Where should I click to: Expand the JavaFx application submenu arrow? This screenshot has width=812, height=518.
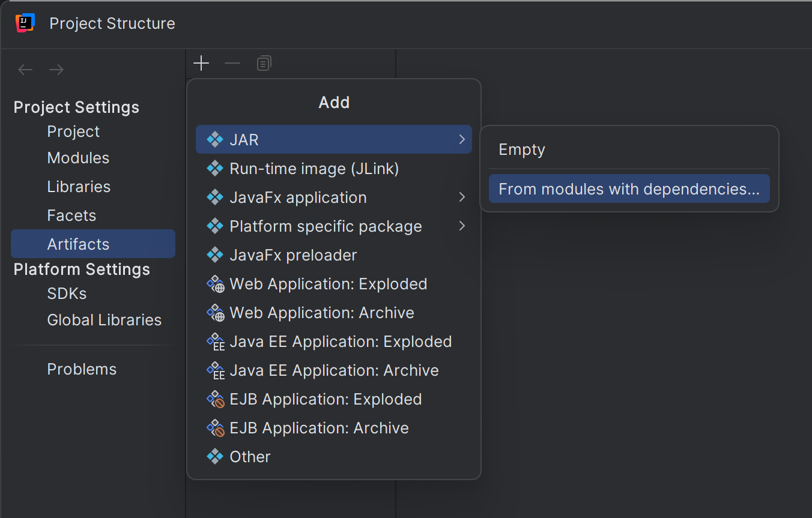point(461,197)
